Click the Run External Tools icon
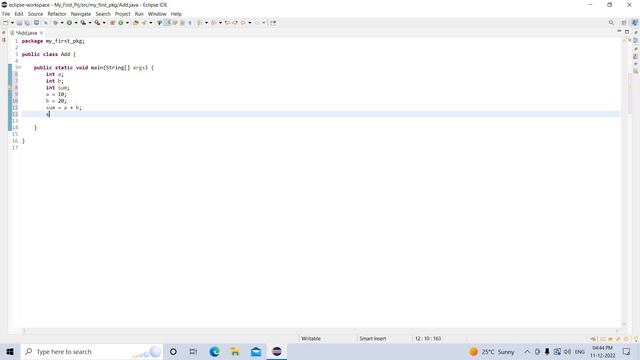 pyautogui.click(x=97, y=23)
